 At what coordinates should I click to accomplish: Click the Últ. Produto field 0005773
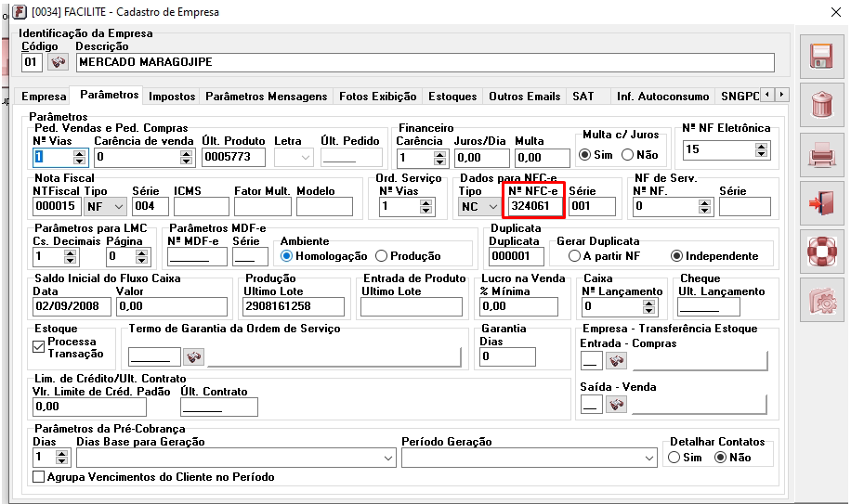[x=234, y=157]
